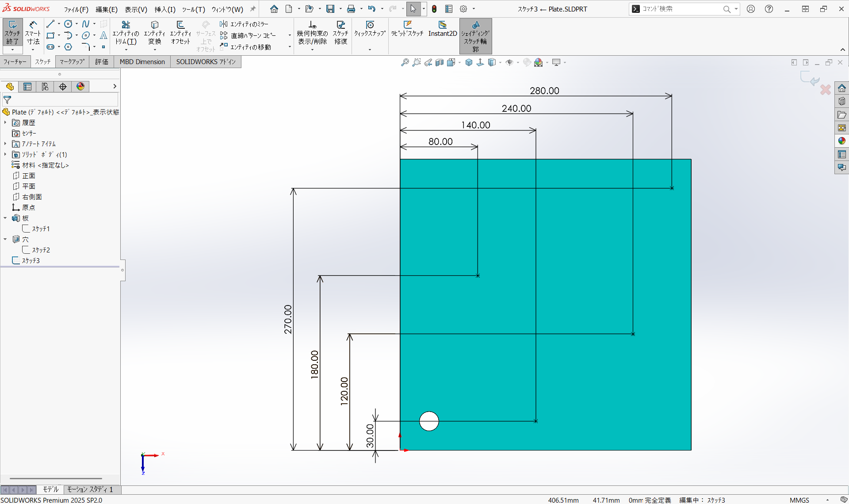Click Section View icon
849x504 pixels.
tap(439, 62)
